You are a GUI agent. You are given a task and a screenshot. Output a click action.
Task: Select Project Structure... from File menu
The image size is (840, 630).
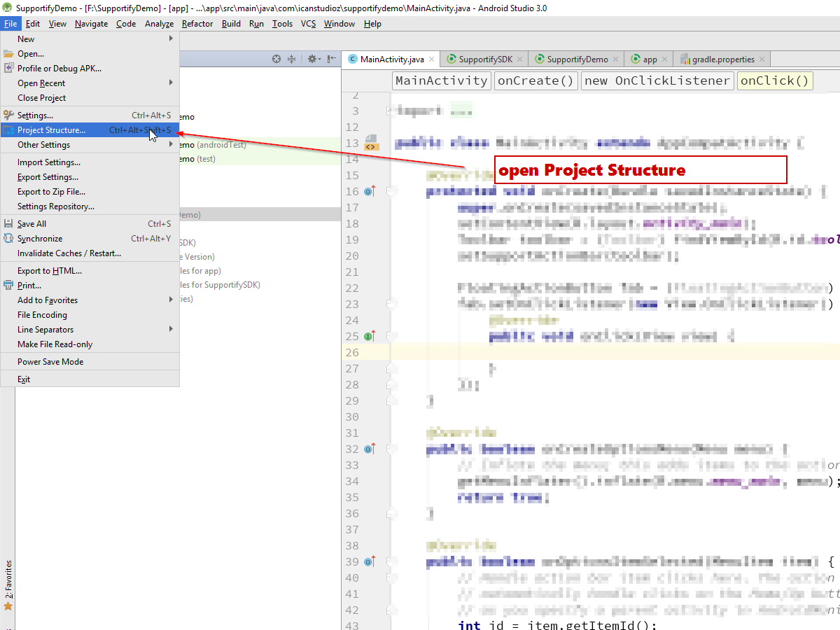pos(90,130)
